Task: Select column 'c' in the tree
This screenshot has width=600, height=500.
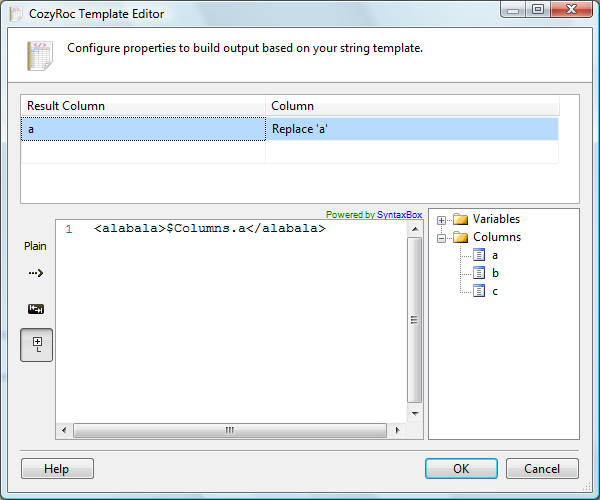Action: 495,292
